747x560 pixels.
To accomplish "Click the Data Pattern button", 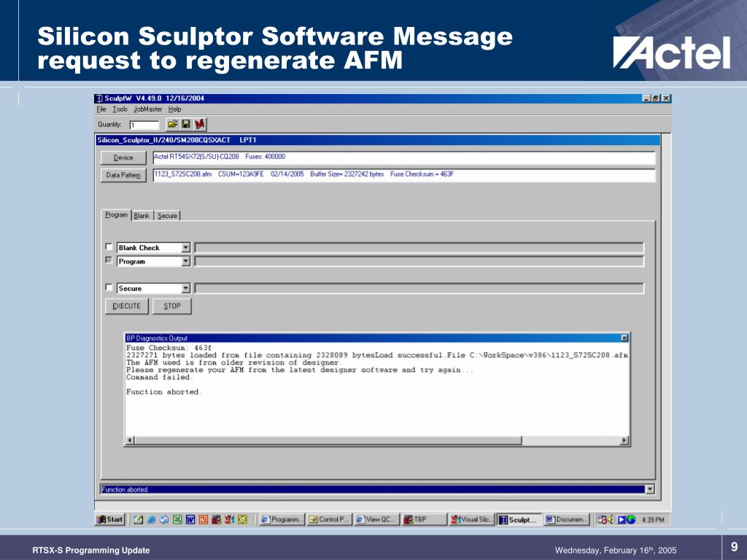I will click(123, 175).
